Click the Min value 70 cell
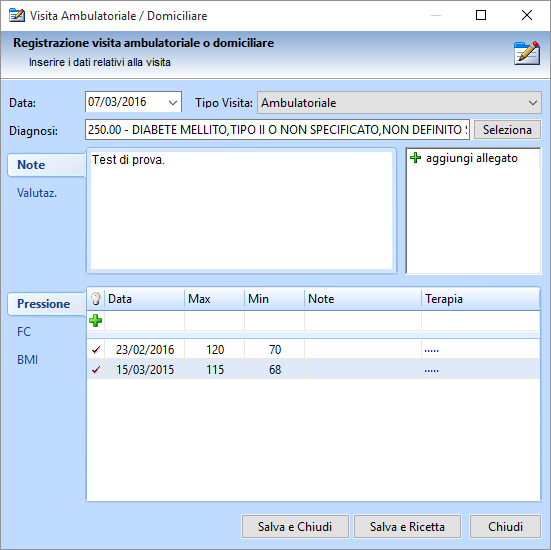 coord(274,350)
